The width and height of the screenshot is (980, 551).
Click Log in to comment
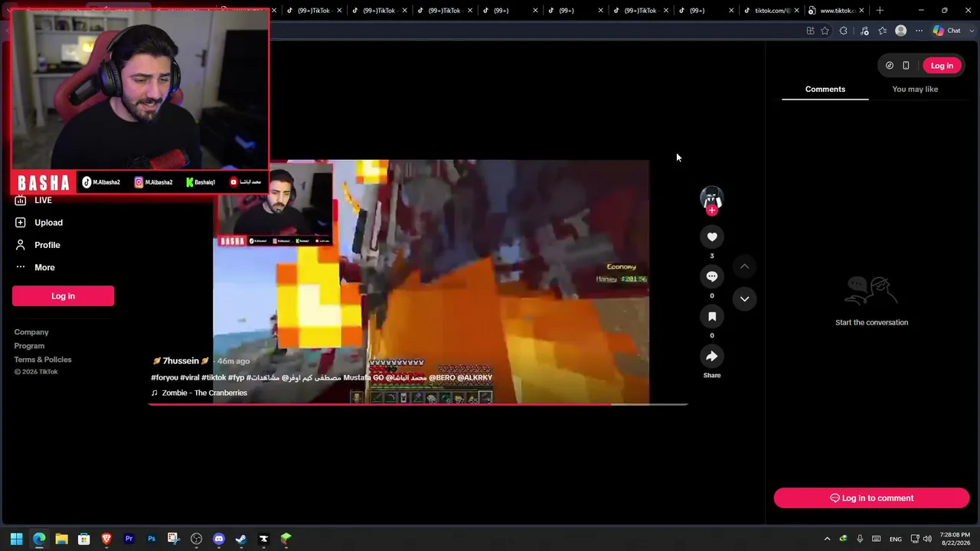click(x=871, y=498)
